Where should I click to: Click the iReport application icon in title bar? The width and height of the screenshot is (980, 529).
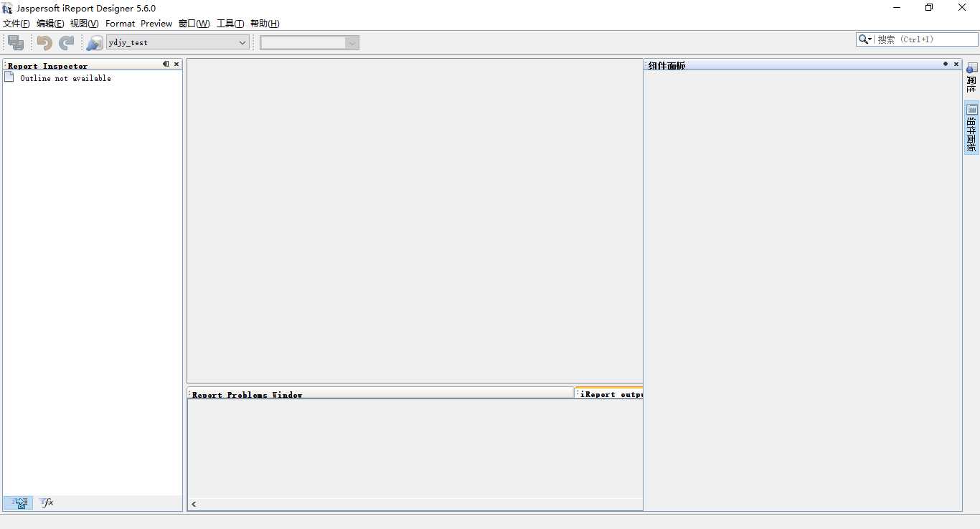point(7,8)
